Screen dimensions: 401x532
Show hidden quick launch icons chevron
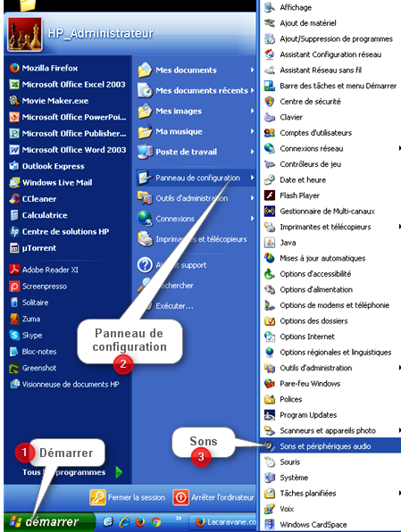point(179,518)
